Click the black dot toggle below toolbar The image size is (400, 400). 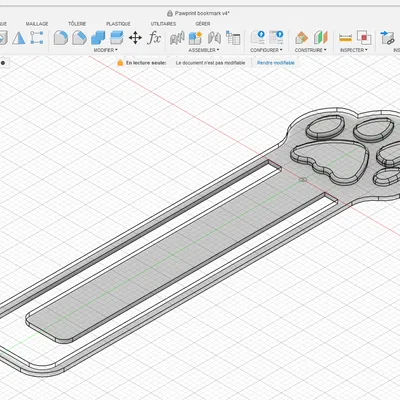click(x=3, y=63)
